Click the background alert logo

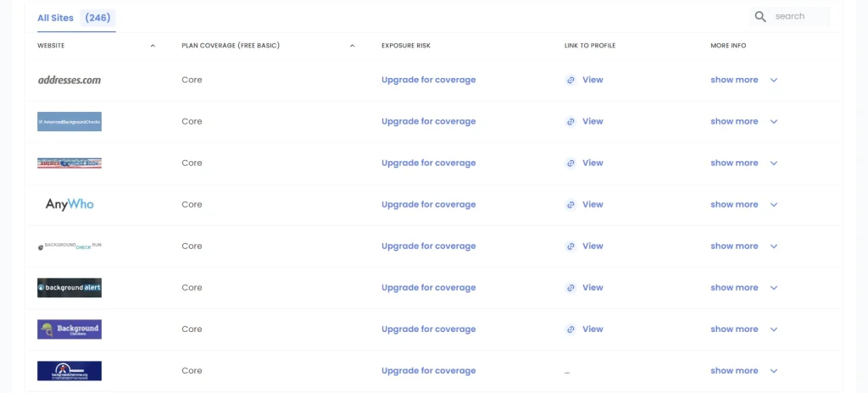70,288
